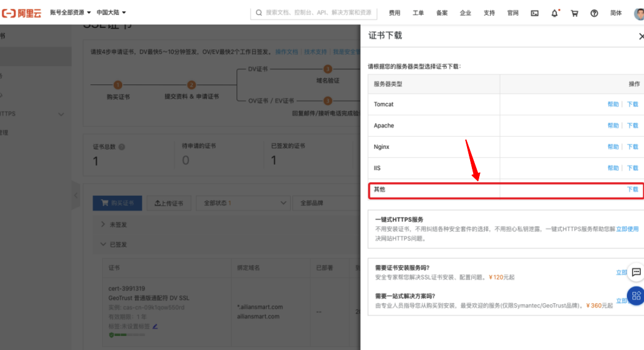
Task: Open help for IIS
Action: click(x=613, y=168)
